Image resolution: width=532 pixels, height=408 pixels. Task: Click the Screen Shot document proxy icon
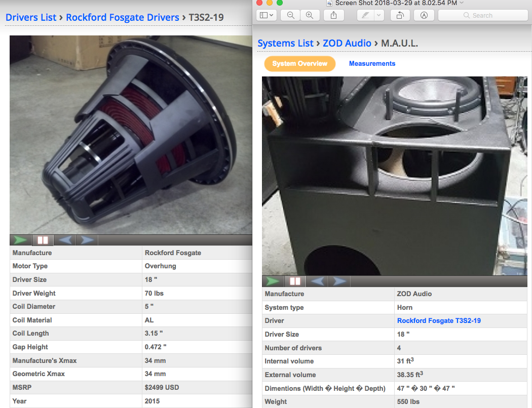329,3
